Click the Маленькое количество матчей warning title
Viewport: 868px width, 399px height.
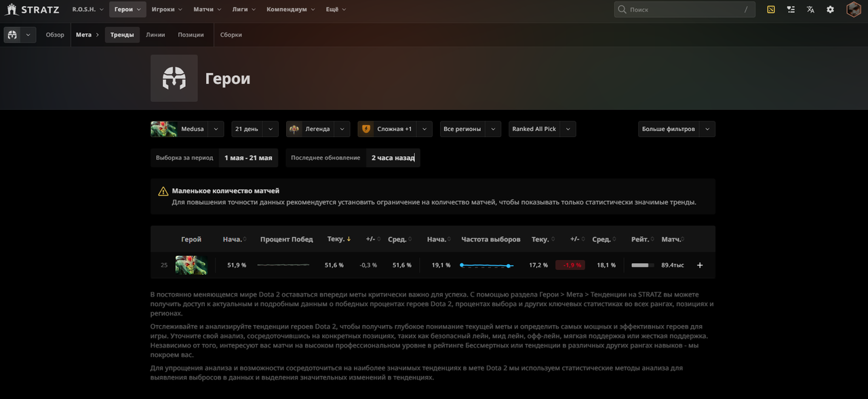click(226, 191)
